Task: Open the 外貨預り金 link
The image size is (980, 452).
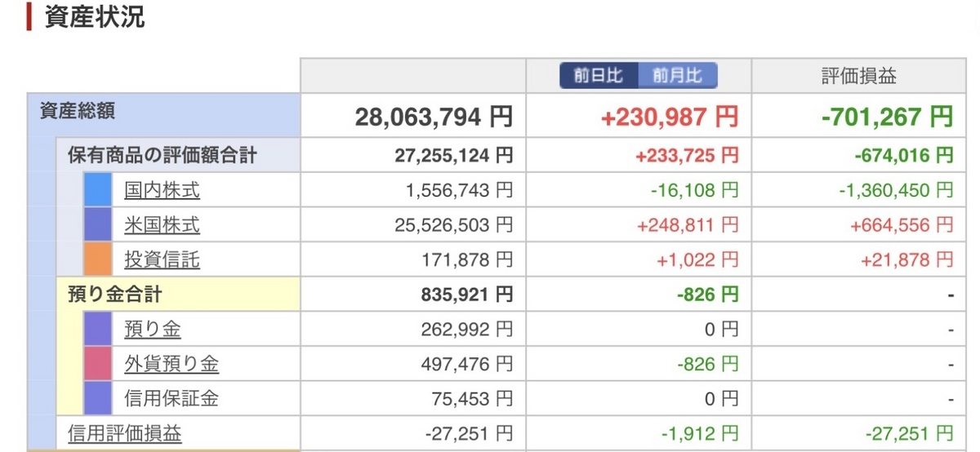Action: [x=171, y=364]
